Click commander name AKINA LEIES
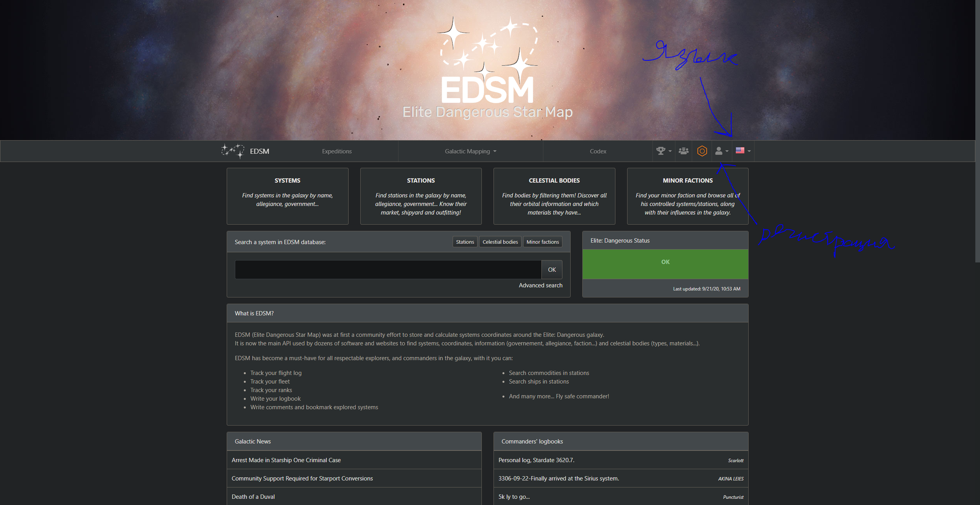The image size is (980, 505). [x=731, y=479]
